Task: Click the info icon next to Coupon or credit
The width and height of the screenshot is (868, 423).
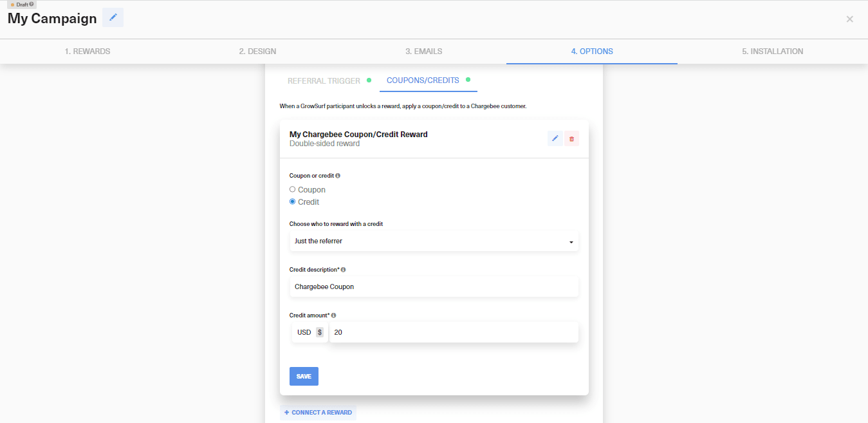Action: pyautogui.click(x=337, y=174)
